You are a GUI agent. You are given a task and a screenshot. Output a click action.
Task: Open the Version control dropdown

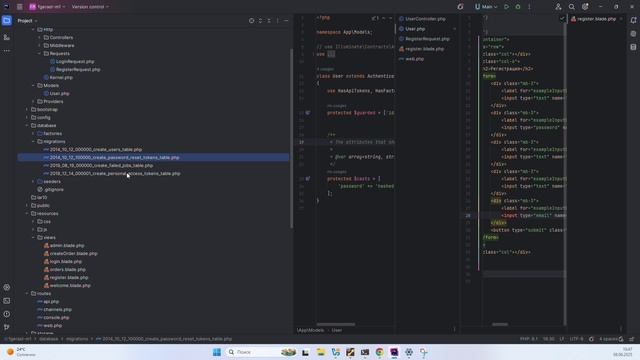(x=90, y=7)
